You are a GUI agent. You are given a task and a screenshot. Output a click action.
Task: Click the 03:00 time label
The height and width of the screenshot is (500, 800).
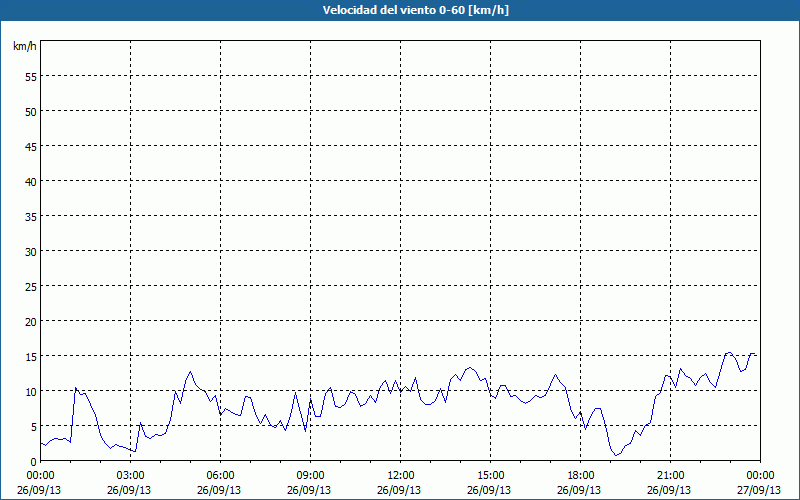pos(131,476)
